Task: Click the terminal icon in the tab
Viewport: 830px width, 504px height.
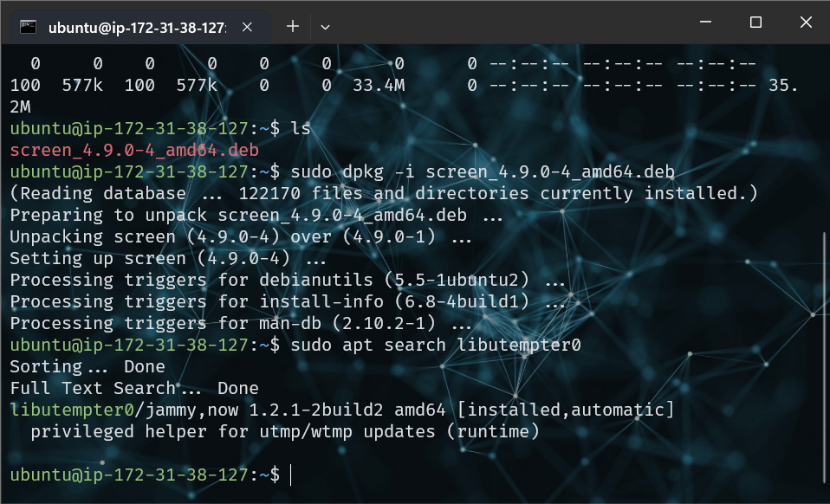Action: (28, 27)
